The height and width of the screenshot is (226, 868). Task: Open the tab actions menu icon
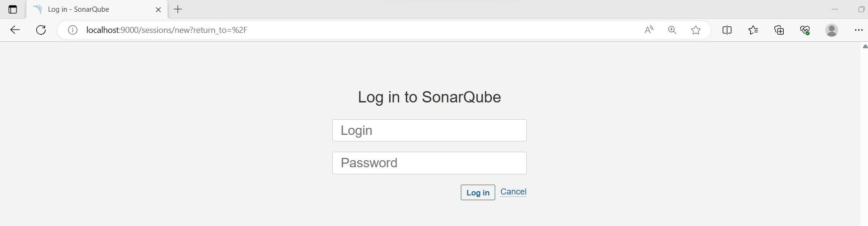[13, 9]
